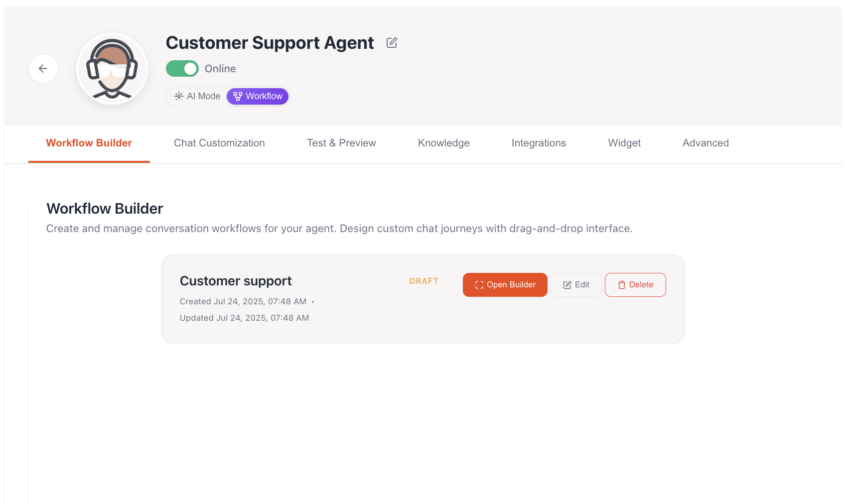This screenshot has height=504, width=845.
Task: Edit the Customer support workflow
Action: click(576, 284)
